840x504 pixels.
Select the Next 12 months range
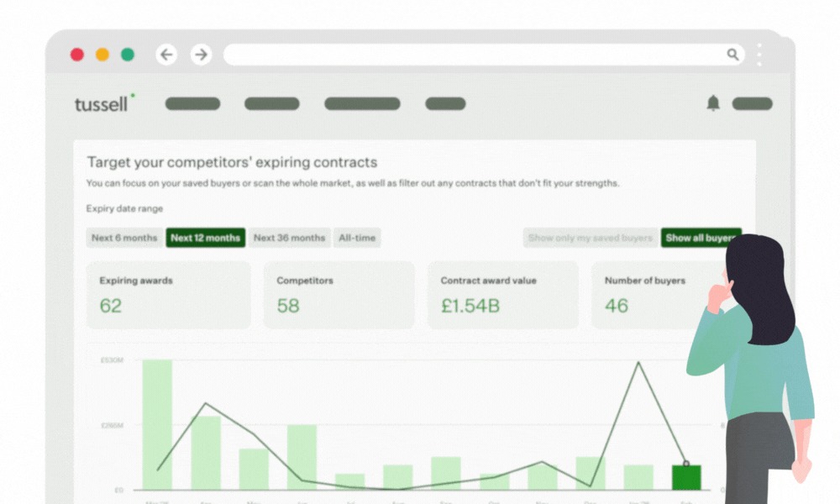(x=205, y=238)
